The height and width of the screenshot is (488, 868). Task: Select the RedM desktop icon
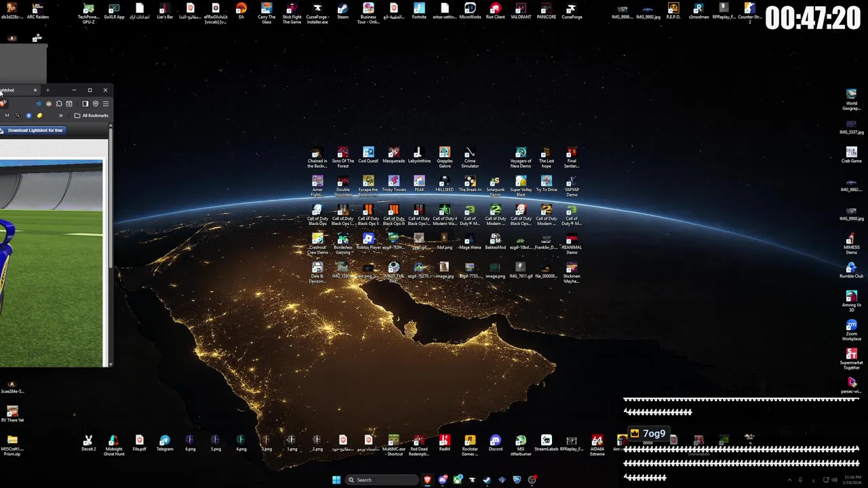tap(444, 443)
